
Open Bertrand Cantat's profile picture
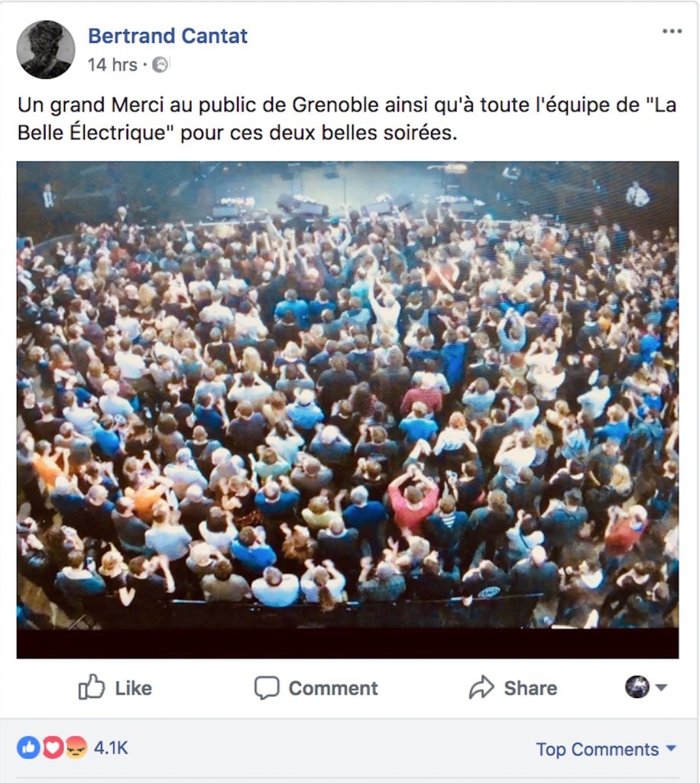[46, 50]
